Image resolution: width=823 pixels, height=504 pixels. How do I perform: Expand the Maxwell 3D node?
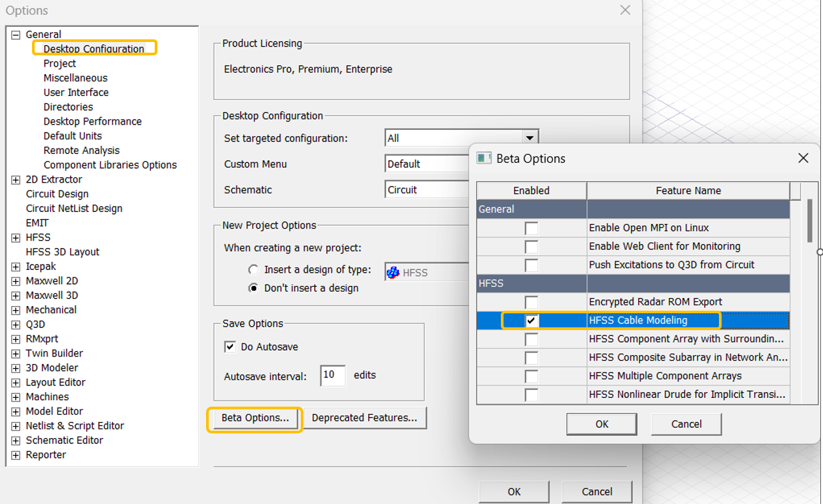(x=16, y=296)
